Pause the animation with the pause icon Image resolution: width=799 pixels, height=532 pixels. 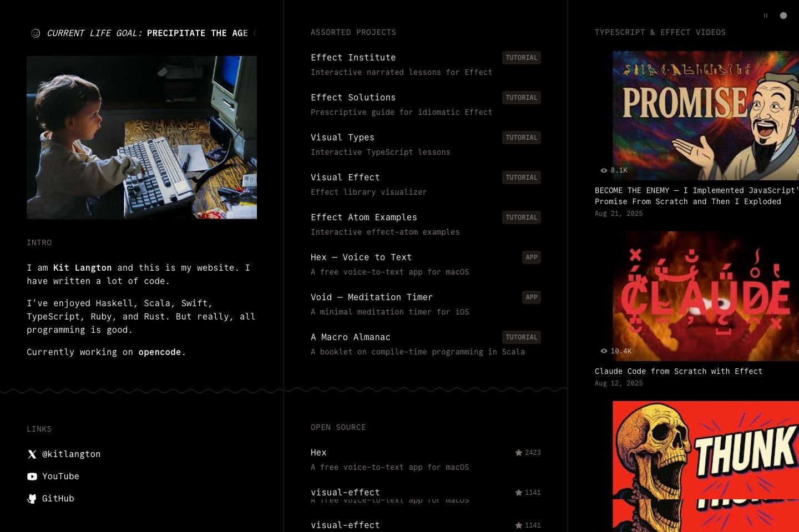click(x=766, y=16)
